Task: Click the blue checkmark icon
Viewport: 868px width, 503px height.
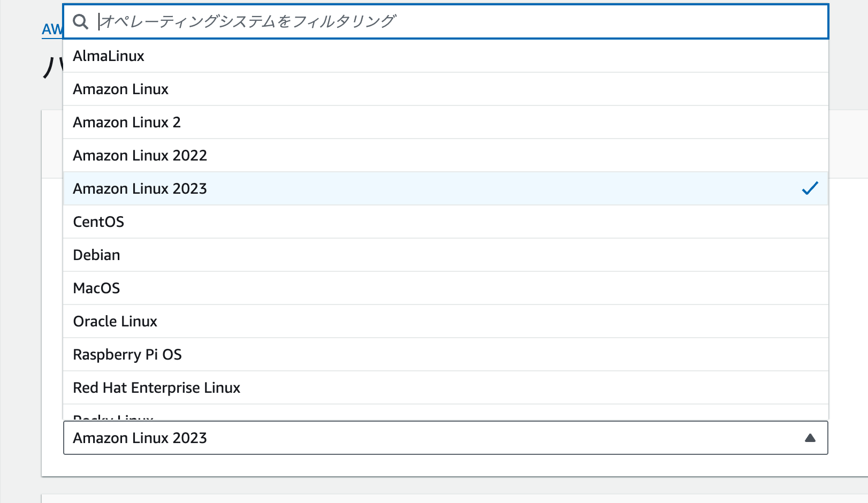Action: click(810, 188)
